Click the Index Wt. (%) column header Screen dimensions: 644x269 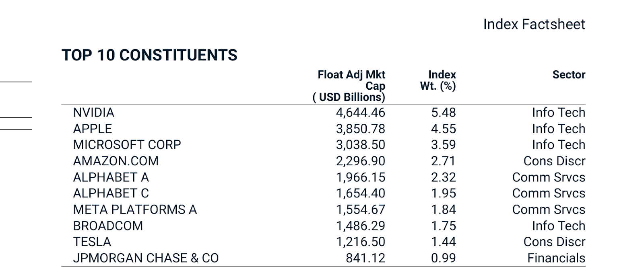(439, 80)
